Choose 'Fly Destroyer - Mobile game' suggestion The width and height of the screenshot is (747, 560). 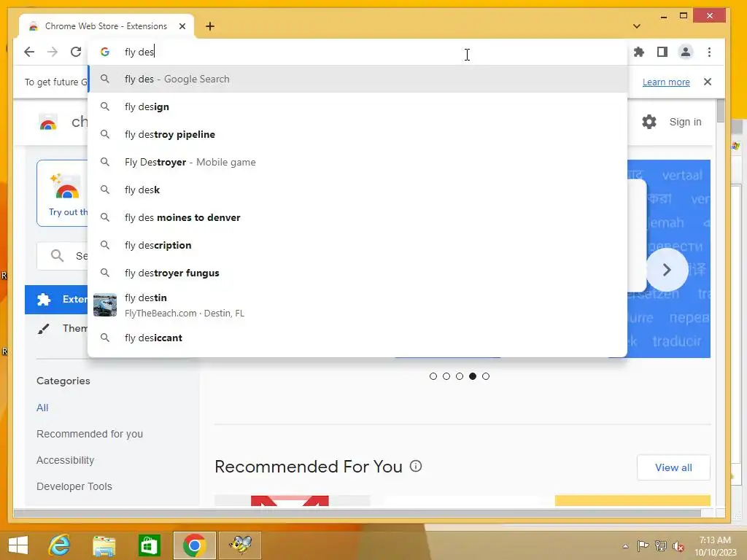357,162
